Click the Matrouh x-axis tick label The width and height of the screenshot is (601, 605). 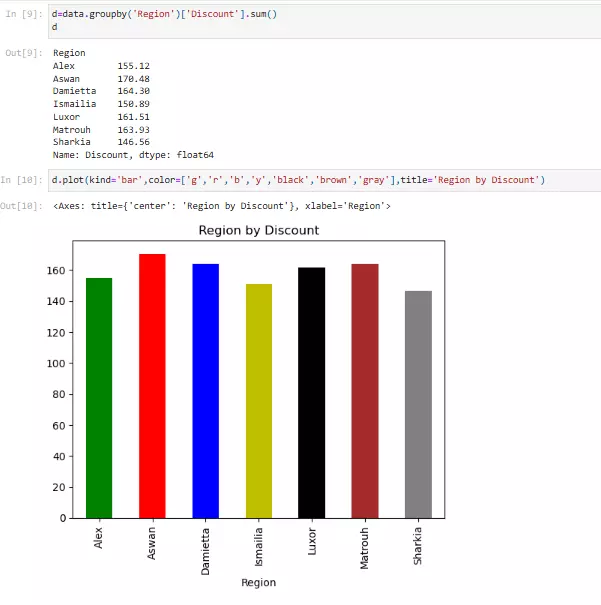pyautogui.click(x=364, y=548)
